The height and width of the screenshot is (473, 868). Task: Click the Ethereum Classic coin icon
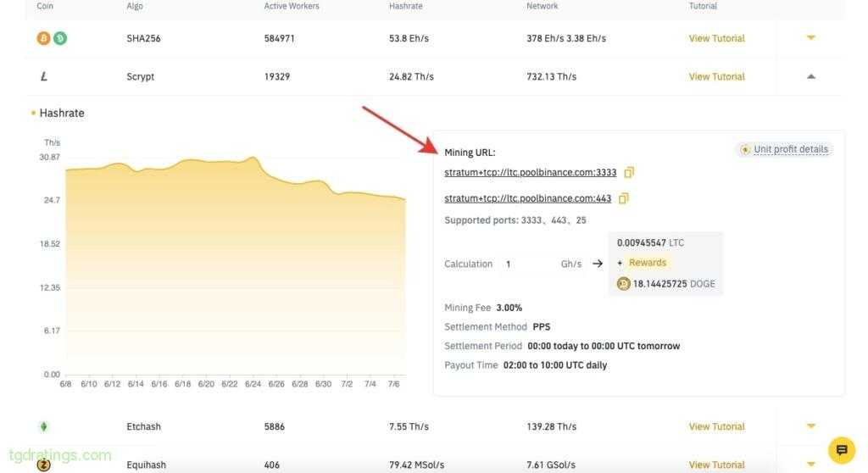(x=44, y=426)
